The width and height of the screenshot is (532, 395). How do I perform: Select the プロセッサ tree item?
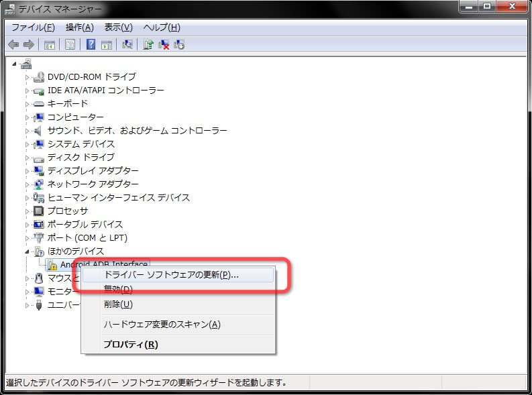[x=67, y=211]
